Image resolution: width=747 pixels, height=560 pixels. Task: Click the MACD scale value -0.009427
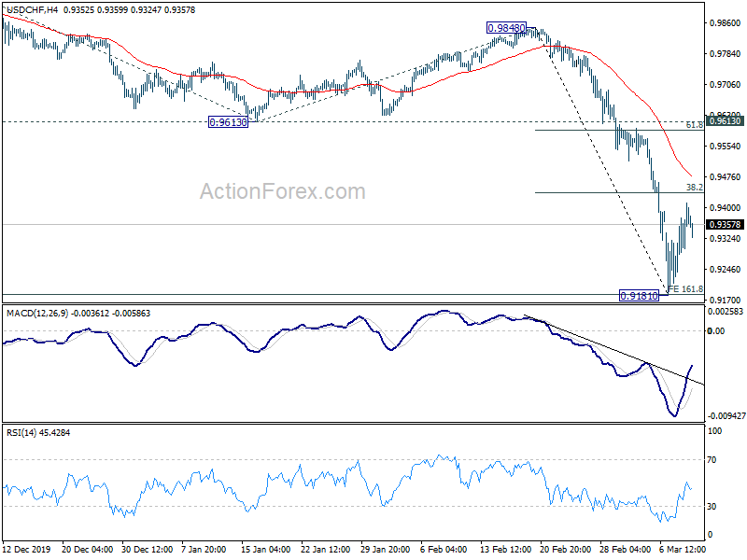(726, 416)
